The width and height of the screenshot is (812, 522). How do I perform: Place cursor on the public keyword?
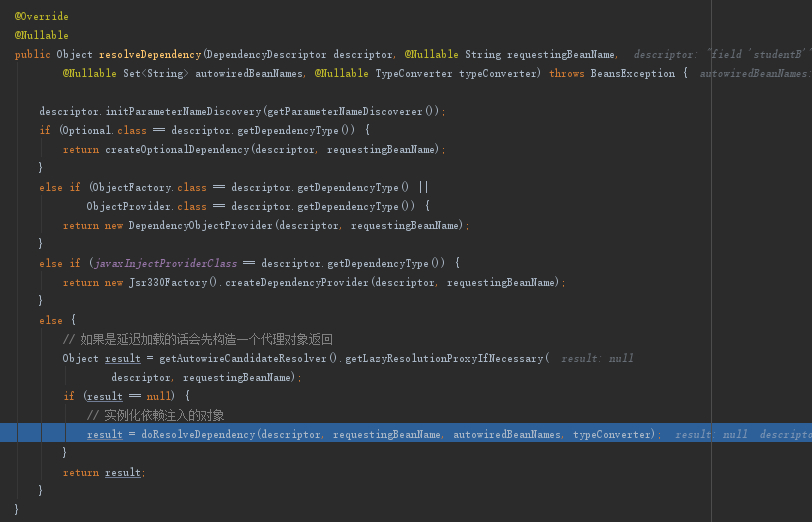tap(33, 54)
